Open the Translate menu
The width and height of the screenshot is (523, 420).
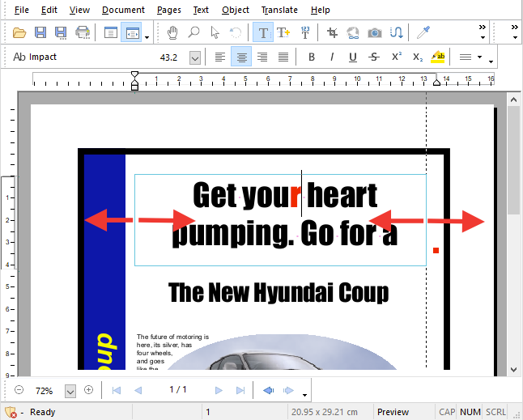pyautogui.click(x=279, y=10)
